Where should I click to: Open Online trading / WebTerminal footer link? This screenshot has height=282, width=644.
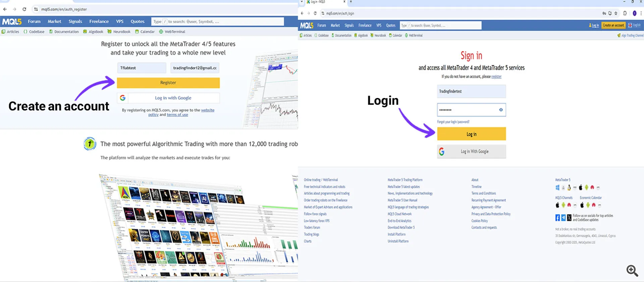pyautogui.click(x=321, y=180)
